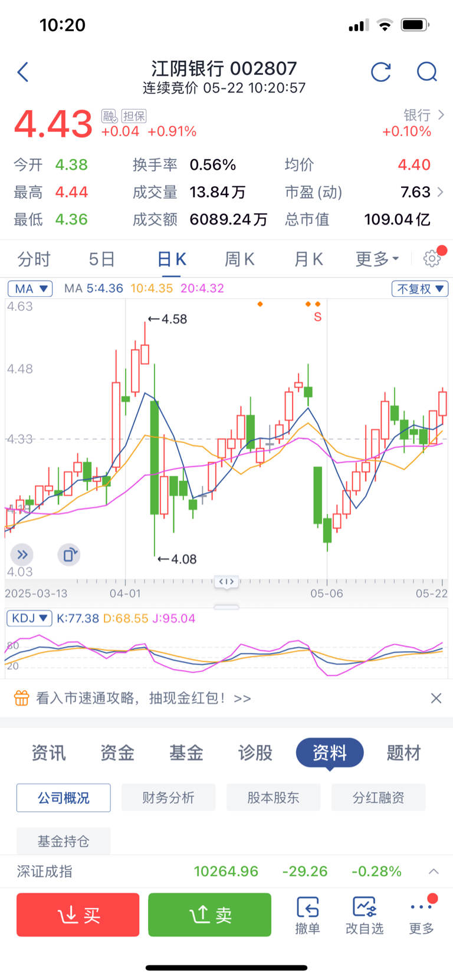The image size is (453, 980).
Task: Select 股本股东 shareholders
Action: (x=273, y=798)
